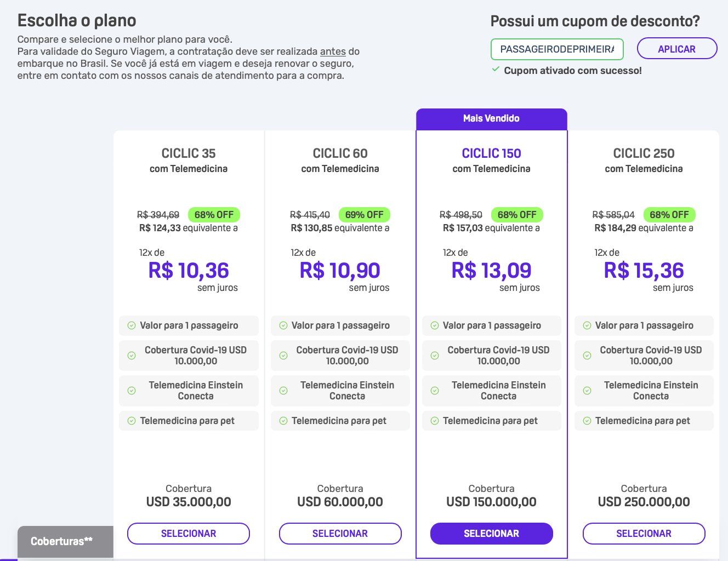Click the green checkmark next to Cupom ativado
This screenshot has width=728, height=561.
tap(496, 70)
